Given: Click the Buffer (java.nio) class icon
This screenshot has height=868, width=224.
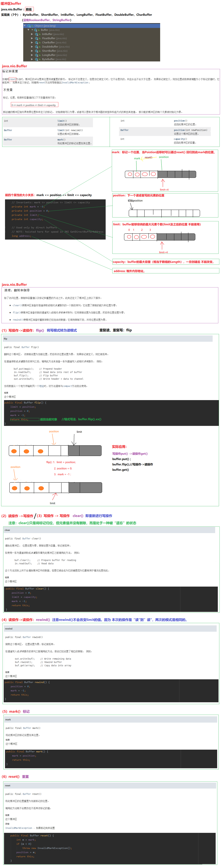Looking at the screenshot, I should pos(35,30).
